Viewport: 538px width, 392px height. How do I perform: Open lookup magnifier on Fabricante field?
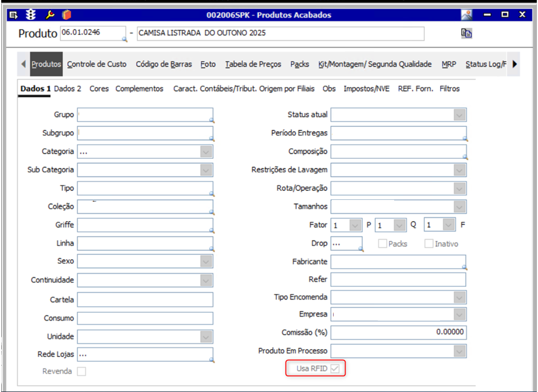pos(465,268)
